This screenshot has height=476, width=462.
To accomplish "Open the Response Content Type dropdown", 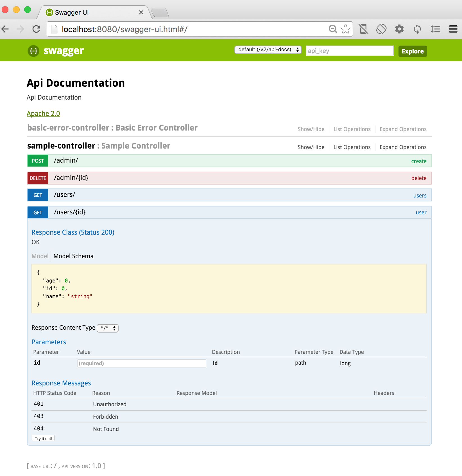I will 108,328.
